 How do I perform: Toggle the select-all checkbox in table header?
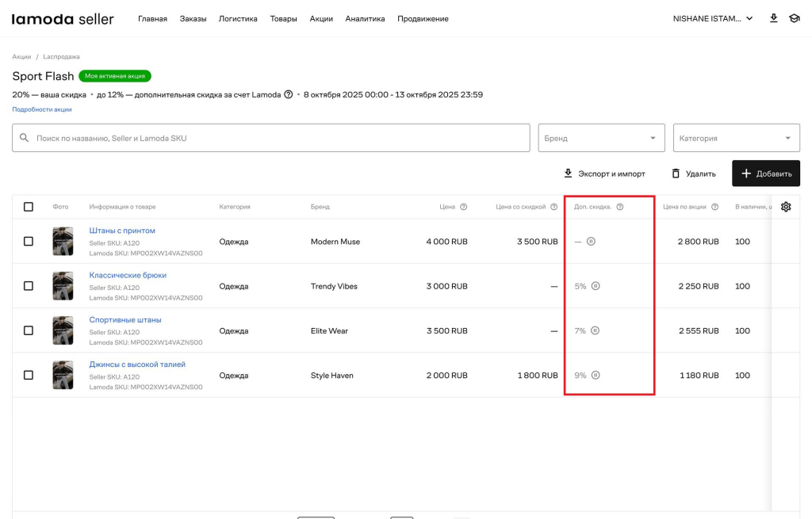[29, 207]
